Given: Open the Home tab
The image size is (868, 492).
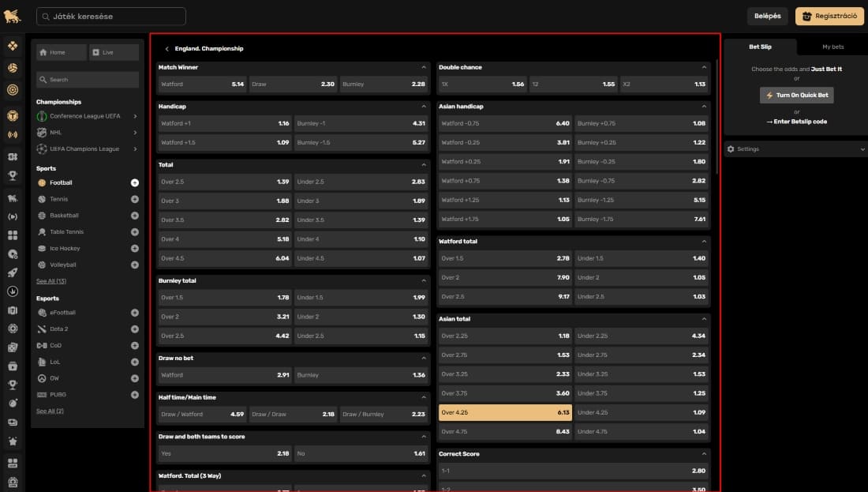Looking at the screenshot, I should [x=62, y=53].
